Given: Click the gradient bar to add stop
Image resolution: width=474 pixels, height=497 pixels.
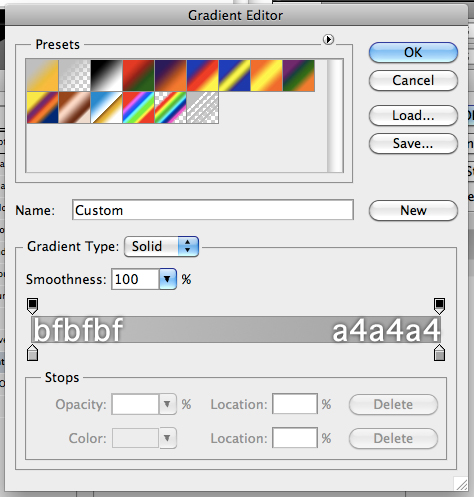Looking at the screenshot, I should [236, 329].
